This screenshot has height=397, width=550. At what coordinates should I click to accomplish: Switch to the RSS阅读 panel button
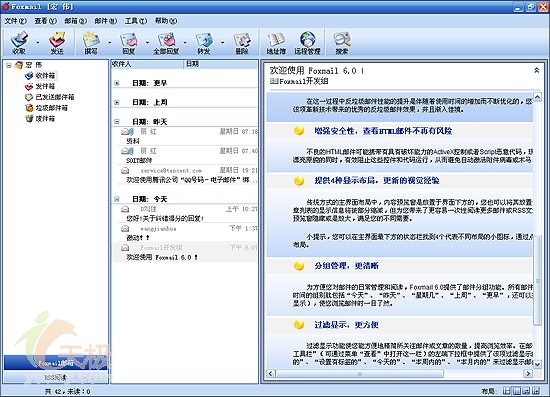56,377
